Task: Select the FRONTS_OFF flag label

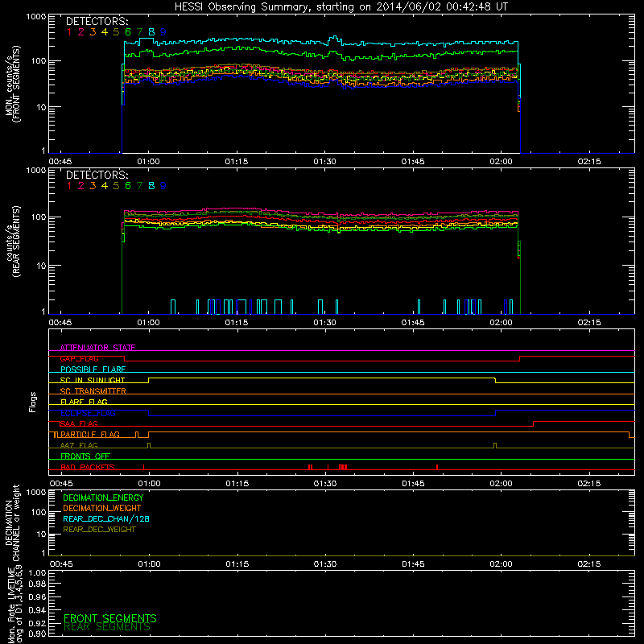Action: (85, 456)
